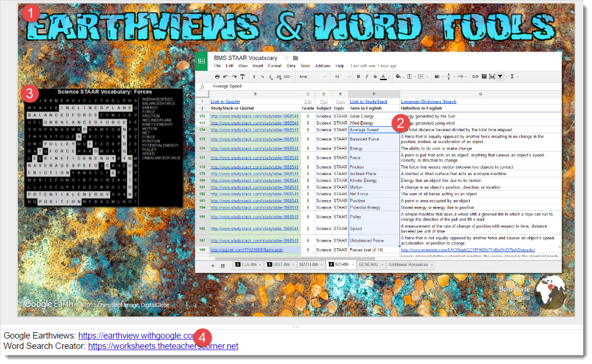The height and width of the screenshot is (364, 592).
Task: Open the merge cells tool
Action: (x=421, y=77)
